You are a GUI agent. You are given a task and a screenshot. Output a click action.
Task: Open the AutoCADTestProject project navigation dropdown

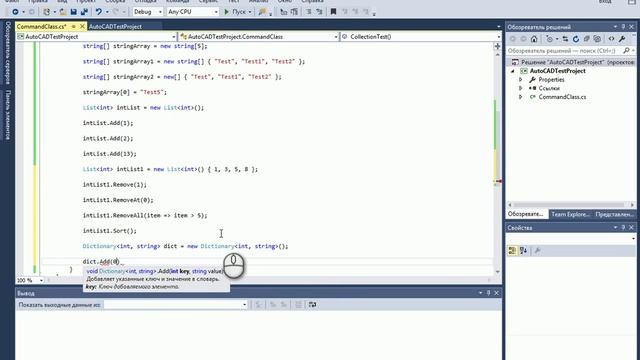(x=97, y=37)
